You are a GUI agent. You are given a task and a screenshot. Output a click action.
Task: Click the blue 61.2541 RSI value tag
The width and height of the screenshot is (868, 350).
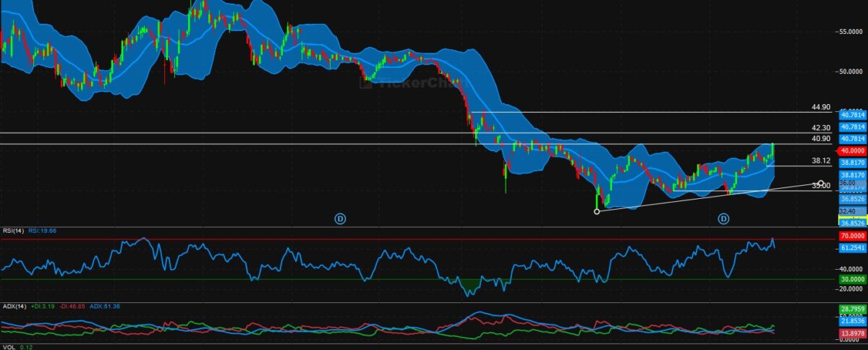pos(852,248)
